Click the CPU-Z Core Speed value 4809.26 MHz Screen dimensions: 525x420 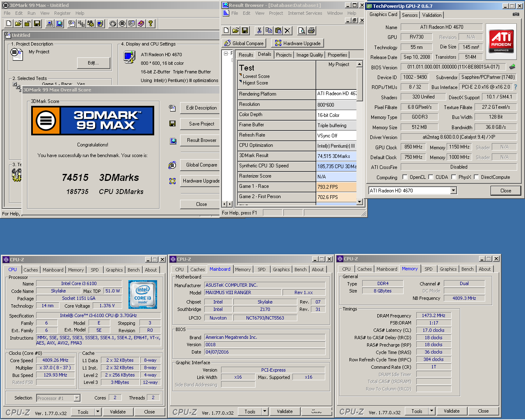(x=55, y=360)
